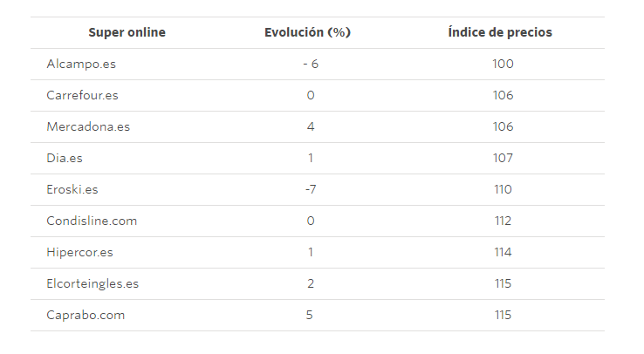Click Caprabo.com evolution value 5
Image resolution: width=644 pixels, height=354 pixels.
pos(310,315)
